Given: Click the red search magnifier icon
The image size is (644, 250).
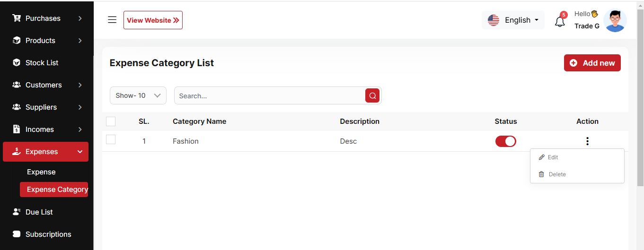Looking at the screenshot, I should pyautogui.click(x=372, y=95).
